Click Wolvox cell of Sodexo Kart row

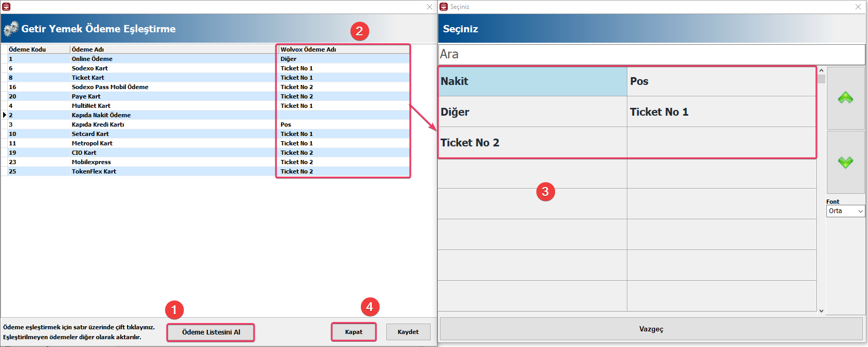pyautogui.click(x=344, y=68)
